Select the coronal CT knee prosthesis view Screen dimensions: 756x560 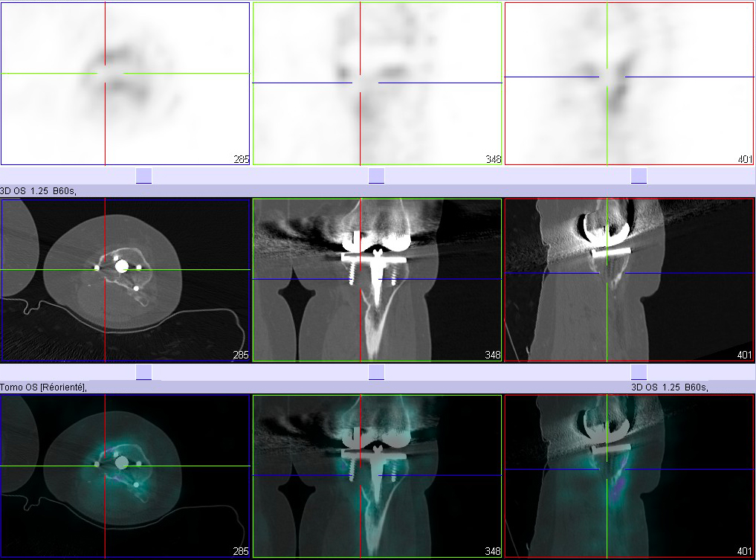coord(377,280)
